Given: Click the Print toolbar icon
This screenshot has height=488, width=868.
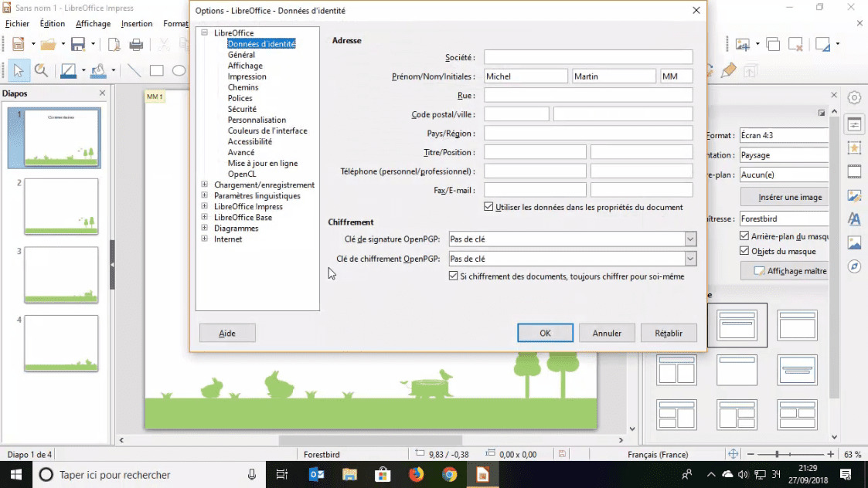Looking at the screenshot, I should tap(136, 44).
